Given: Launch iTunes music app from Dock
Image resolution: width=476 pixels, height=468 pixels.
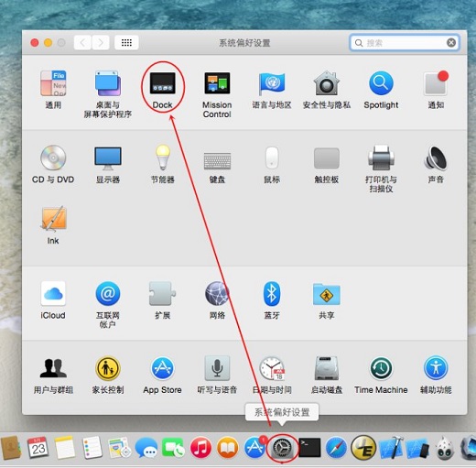Looking at the screenshot, I should [x=200, y=448].
